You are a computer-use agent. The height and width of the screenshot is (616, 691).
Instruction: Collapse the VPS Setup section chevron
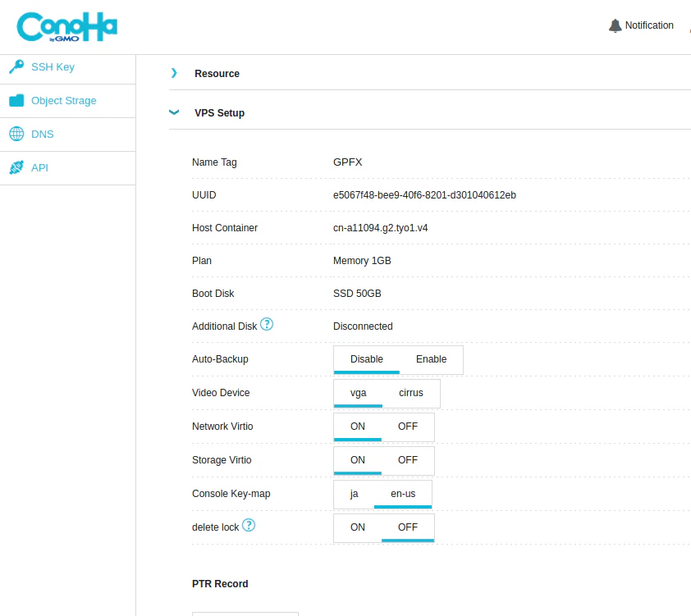tap(174, 112)
